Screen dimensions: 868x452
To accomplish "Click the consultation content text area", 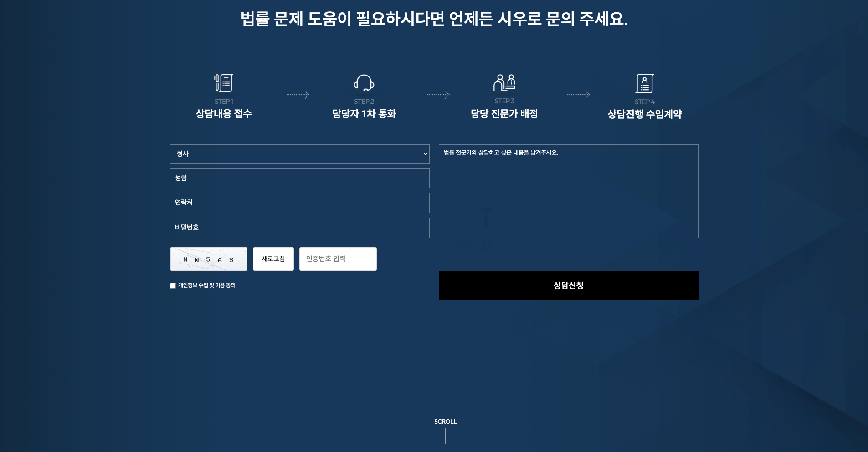I will tap(569, 191).
